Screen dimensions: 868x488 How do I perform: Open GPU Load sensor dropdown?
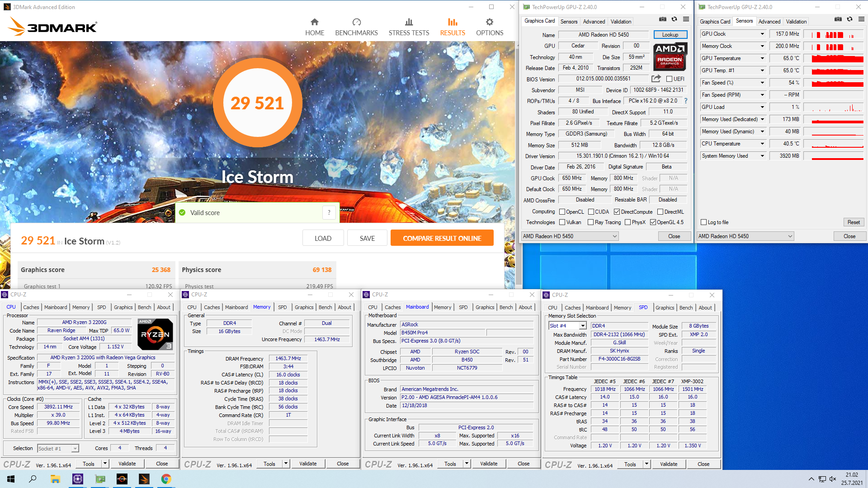click(762, 107)
